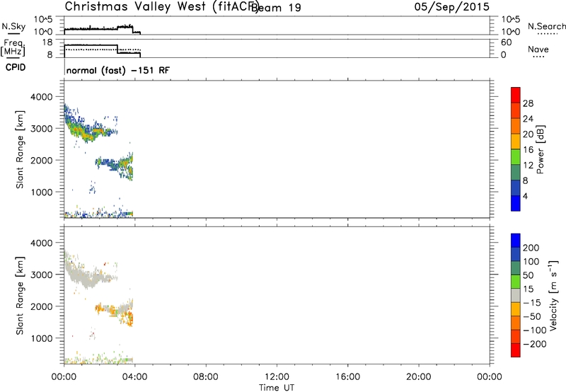Select the "Beam 19" label
Screen dimensions: 566x392
(277, 8)
